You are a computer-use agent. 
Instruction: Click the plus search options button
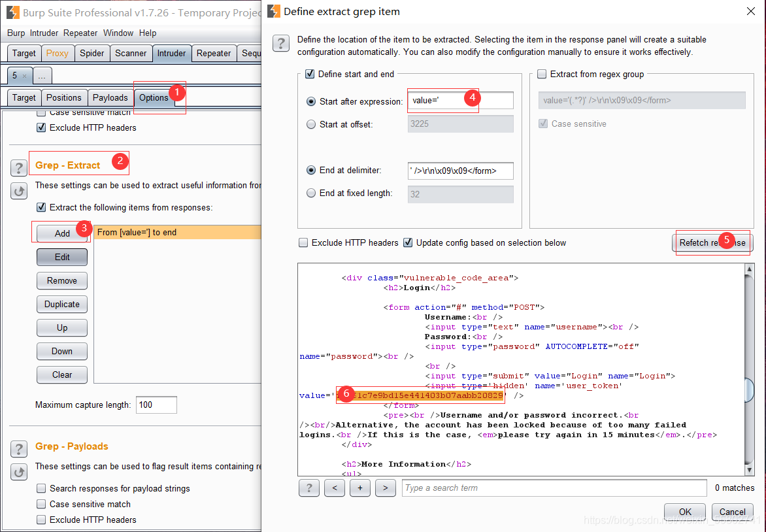click(x=360, y=488)
